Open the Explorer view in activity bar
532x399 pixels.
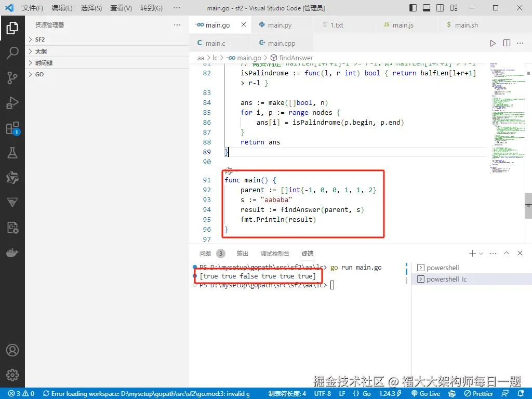click(12, 28)
